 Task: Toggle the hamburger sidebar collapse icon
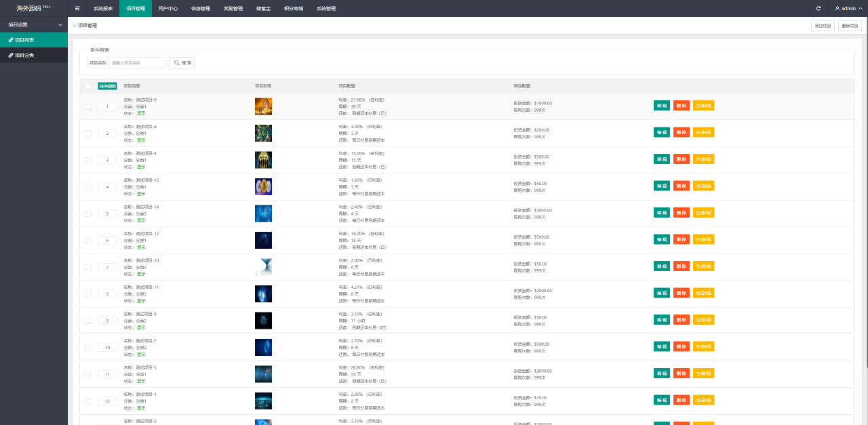[x=77, y=8]
